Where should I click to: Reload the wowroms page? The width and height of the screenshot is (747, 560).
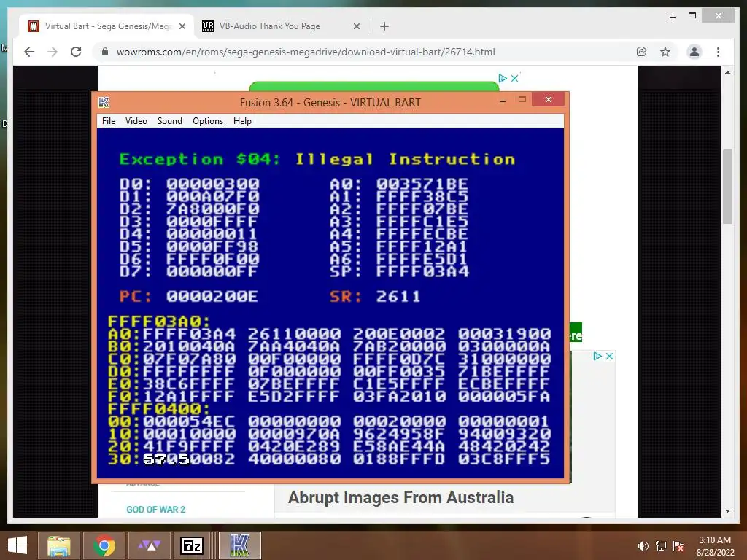[x=76, y=52]
